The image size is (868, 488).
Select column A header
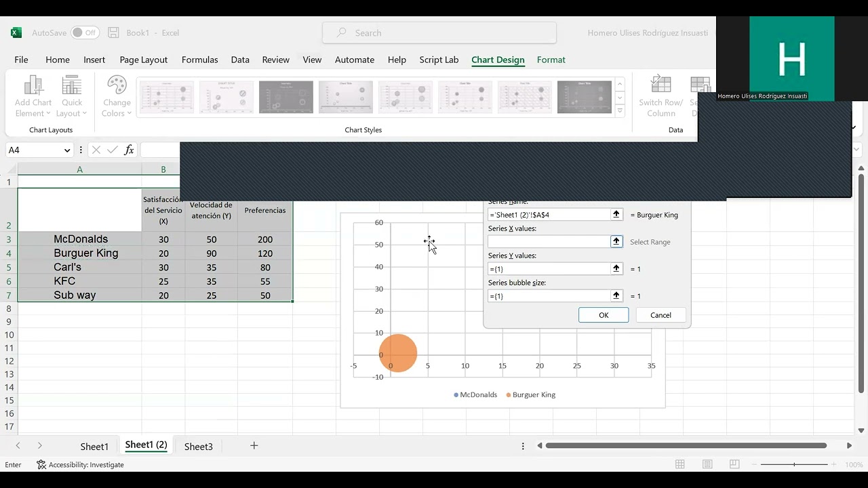[x=79, y=169]
